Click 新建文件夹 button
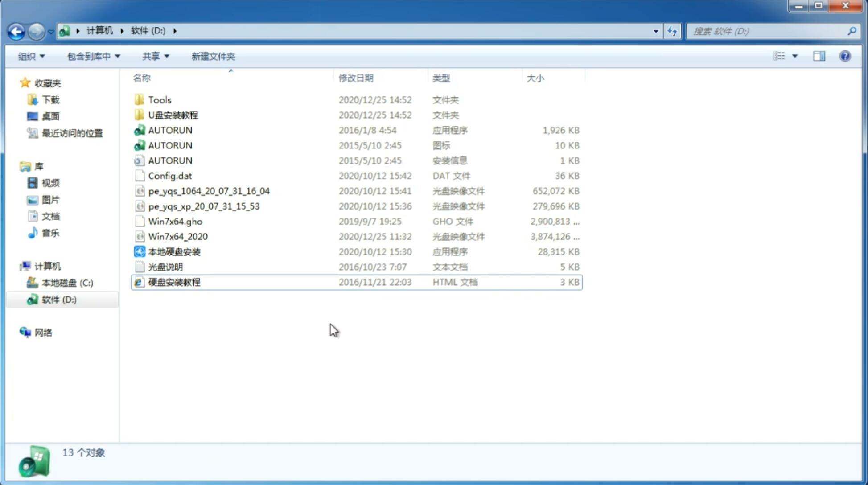868x485 pixels. point(213,56)
